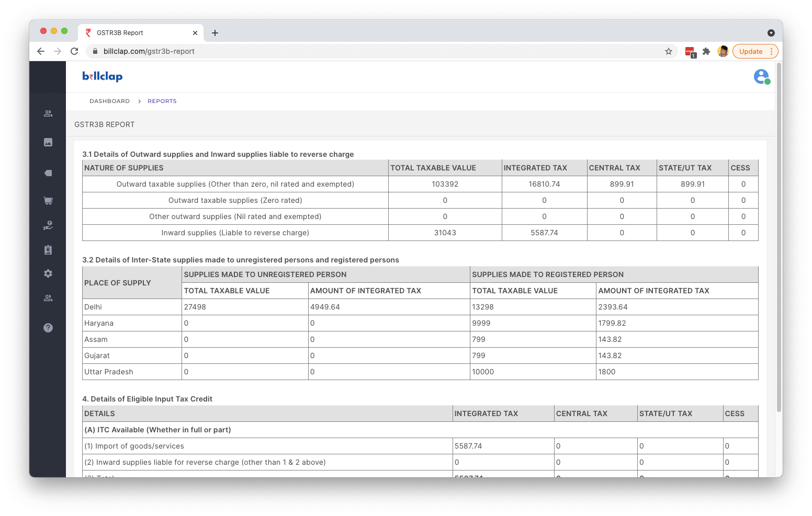Screen dimensions: 812x516
Task: Open the rupee payment hand icon in the sidebar
Action: coord(48,225)
